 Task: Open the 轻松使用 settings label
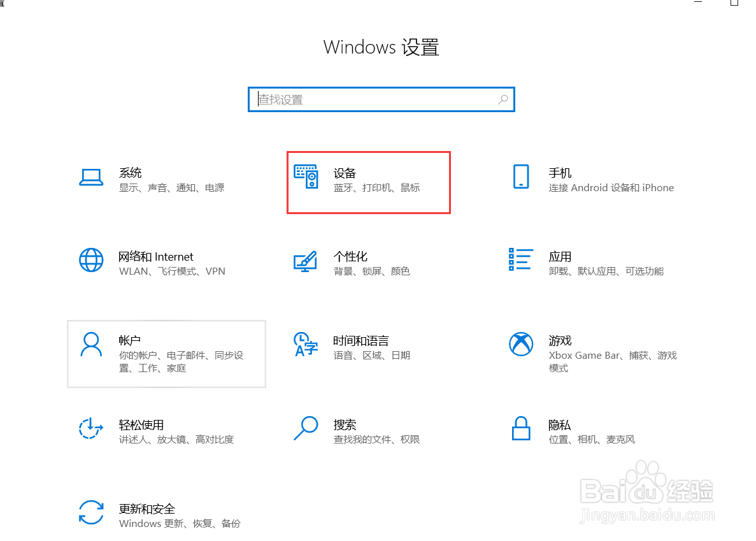141,425
